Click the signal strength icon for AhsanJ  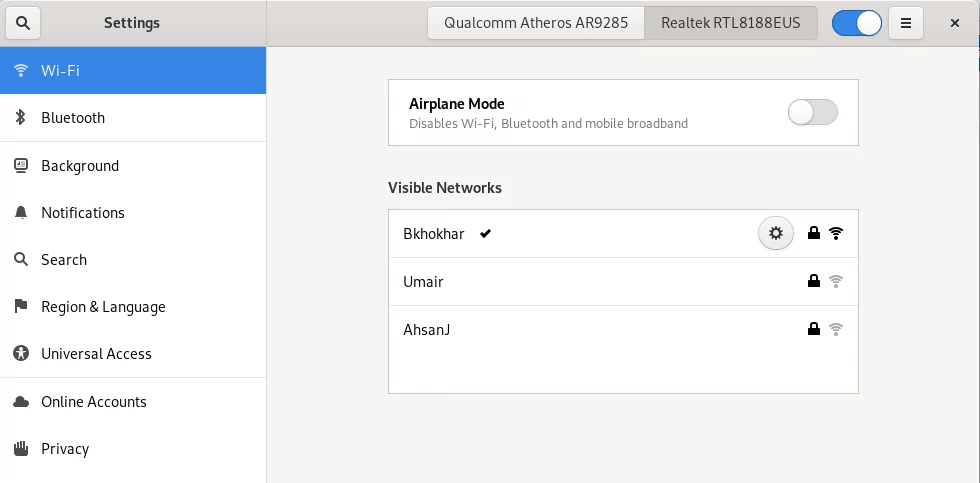(836, 329)
